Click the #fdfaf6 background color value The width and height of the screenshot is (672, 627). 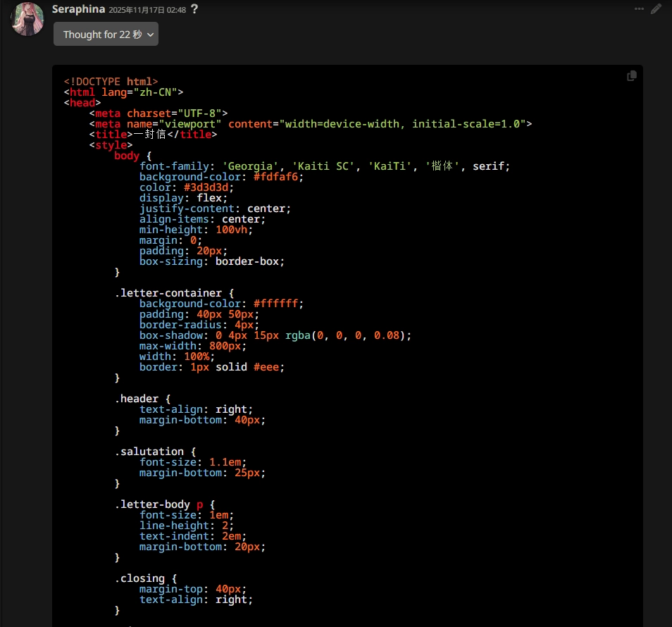pyautogui.click(x=278, y=177)
